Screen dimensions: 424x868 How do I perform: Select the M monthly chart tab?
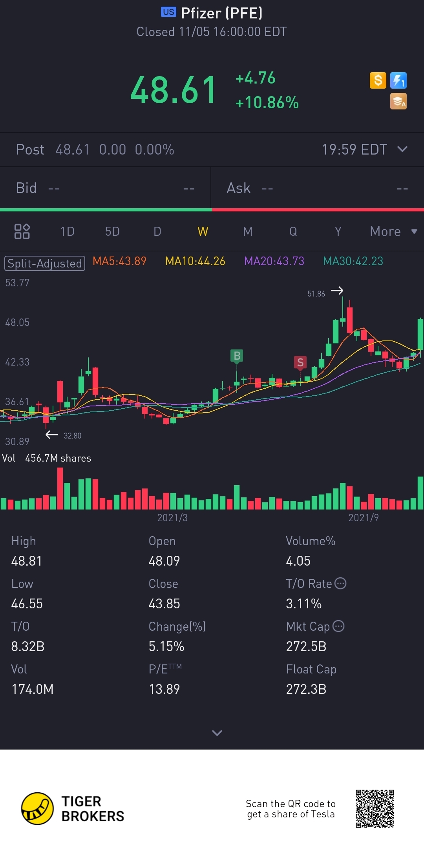(x=248, y=231)
